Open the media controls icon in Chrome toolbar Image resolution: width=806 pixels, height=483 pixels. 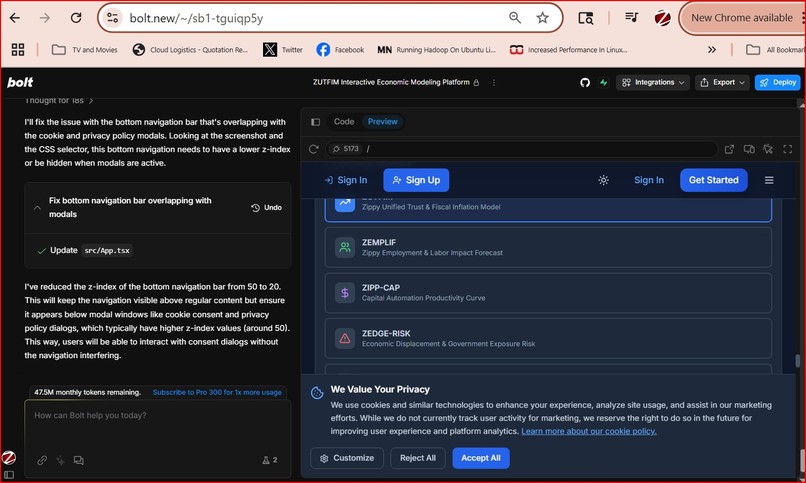point(631,17)
